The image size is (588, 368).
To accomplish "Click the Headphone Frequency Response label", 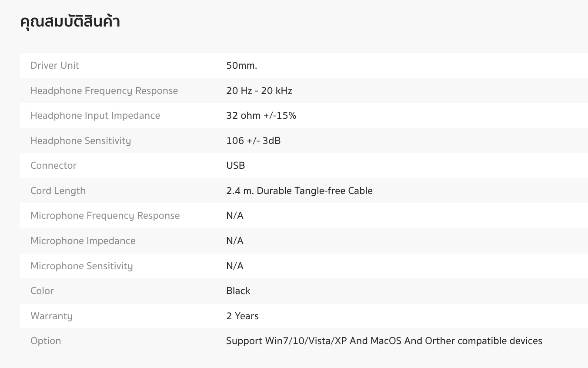I will pyautogui.click(x=104, y=91).
